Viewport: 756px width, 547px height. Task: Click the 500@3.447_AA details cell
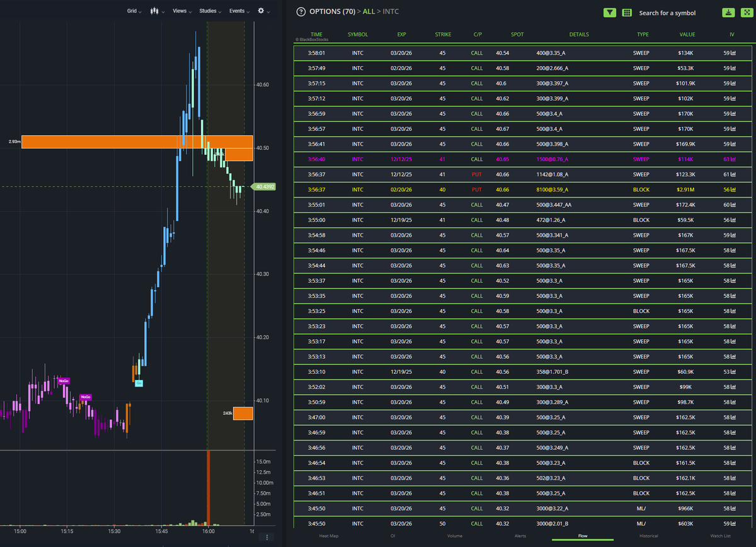[554, 205]
